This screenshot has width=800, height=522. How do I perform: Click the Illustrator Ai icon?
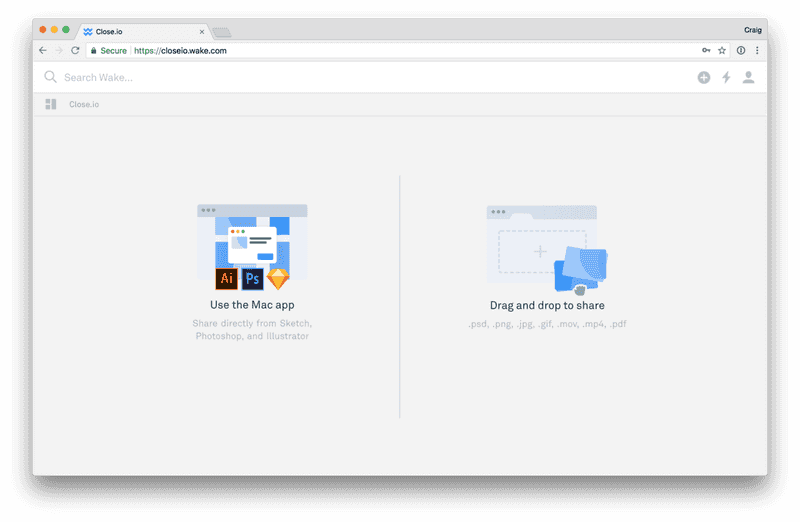227,279
